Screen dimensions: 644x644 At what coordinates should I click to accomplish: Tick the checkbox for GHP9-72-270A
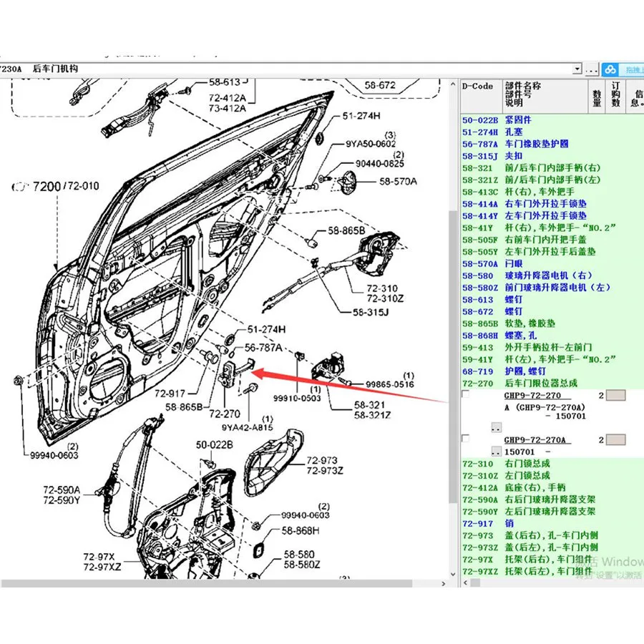click(x=466, y=439)
